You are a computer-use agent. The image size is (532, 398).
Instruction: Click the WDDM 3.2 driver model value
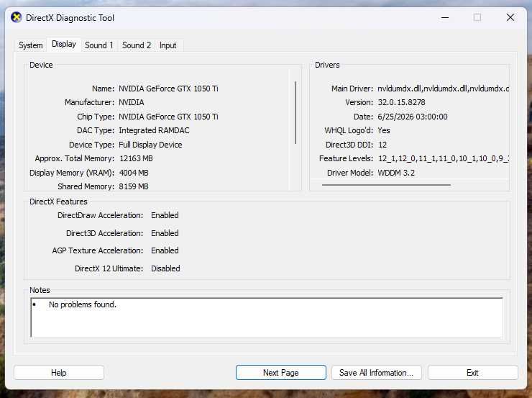point(396,173)
